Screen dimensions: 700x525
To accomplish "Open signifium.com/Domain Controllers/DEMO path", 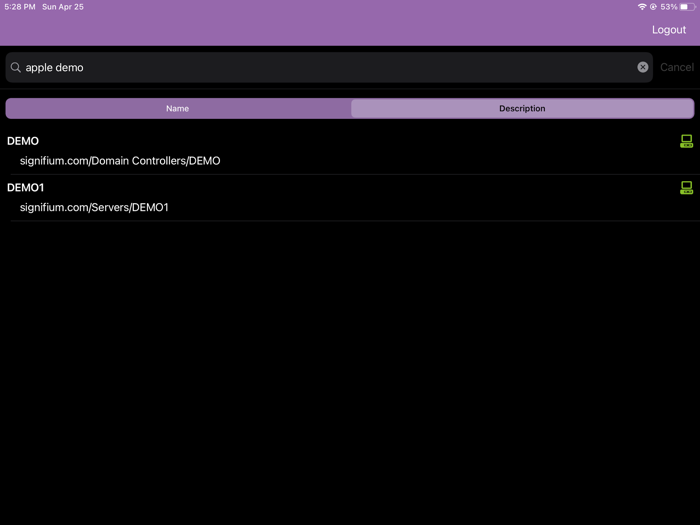I will point(120,161).
